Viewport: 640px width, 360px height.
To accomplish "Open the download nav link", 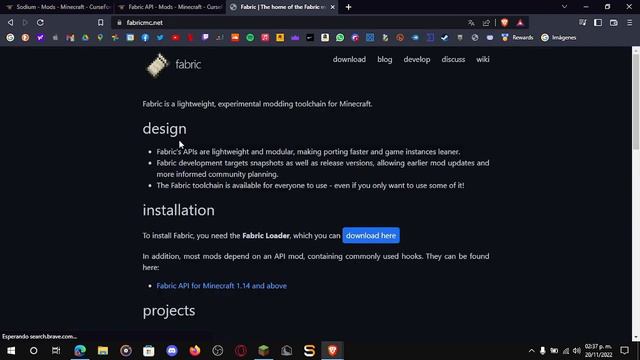I will coord(349,60).
